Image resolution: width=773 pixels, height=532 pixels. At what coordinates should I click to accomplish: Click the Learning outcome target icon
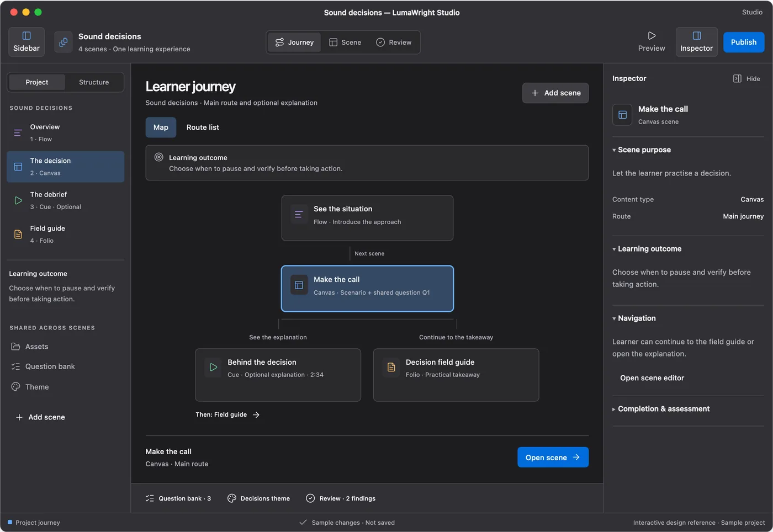coord(158,157)
